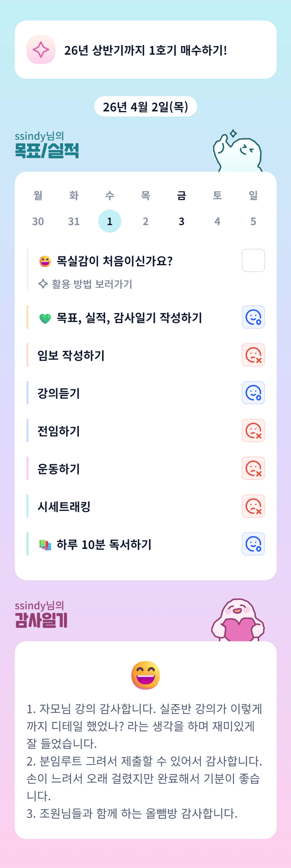Select Monday the 30th in the week calendar
This screenshot has height=868, width=291.
38,221
